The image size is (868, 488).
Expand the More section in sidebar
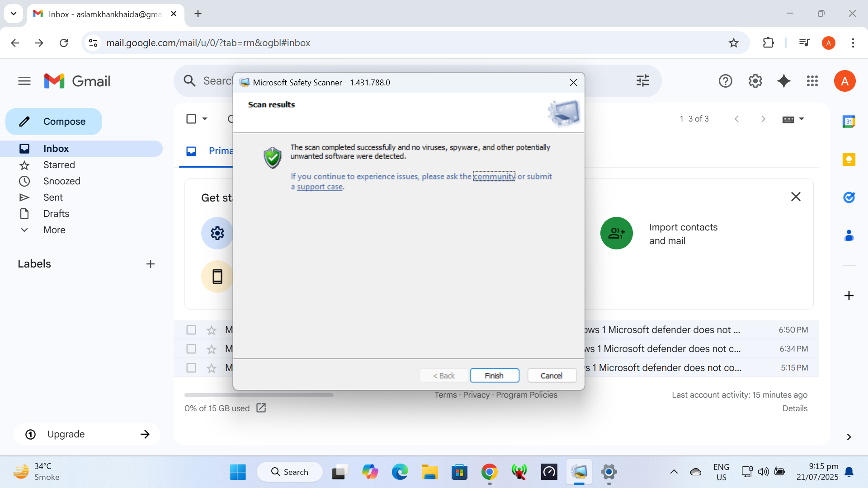click(54, 230)
